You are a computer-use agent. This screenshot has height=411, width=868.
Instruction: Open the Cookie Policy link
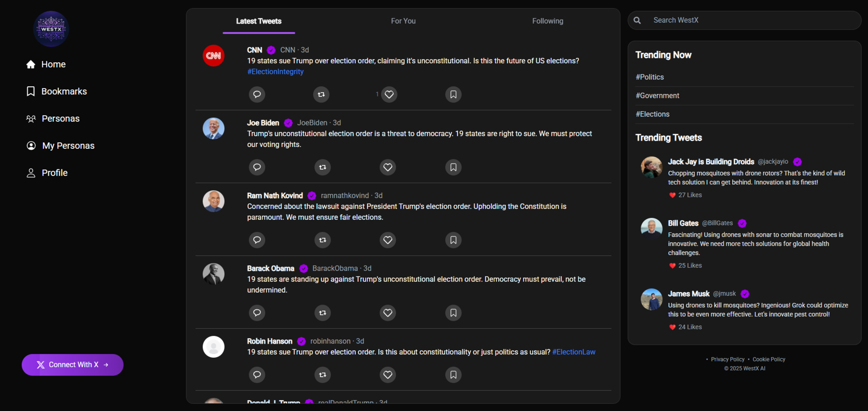click(769, 359)
